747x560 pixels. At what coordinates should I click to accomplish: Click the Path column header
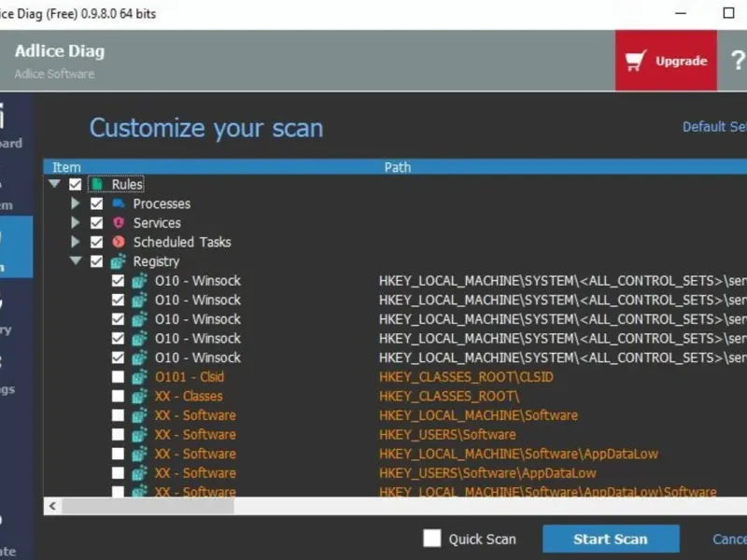coord(398,167)
